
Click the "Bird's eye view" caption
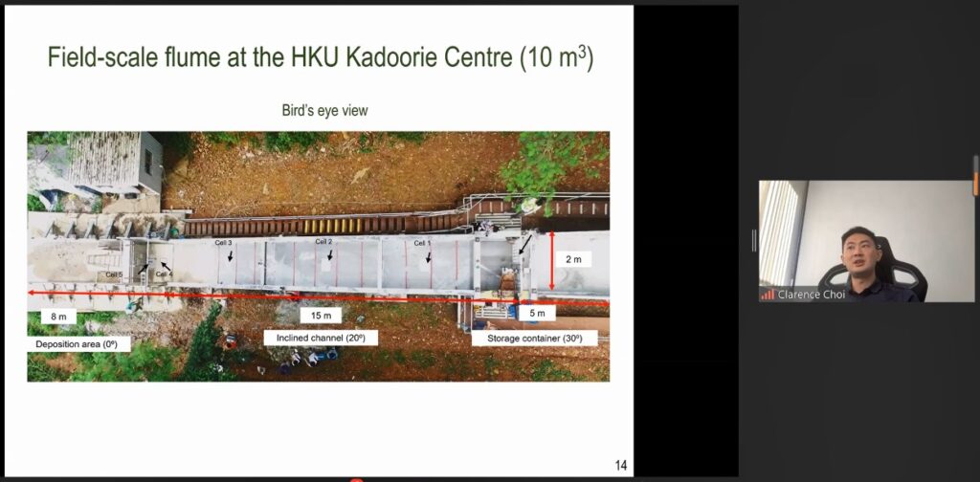[x=325, y=111]
